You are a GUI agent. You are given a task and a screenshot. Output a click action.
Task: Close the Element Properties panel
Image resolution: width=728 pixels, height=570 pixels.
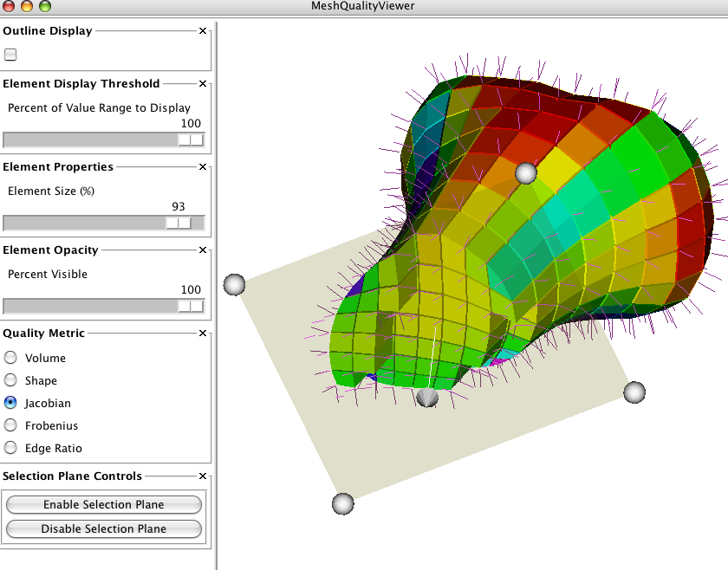(203, 167)
